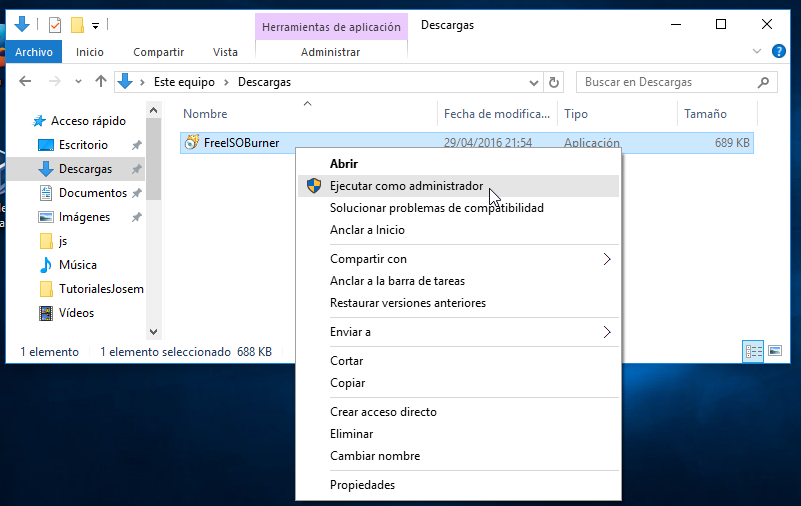The width and height of the screenshot is (801, 506).
Task: Click the 689 KB size cell
Action: coord(732,143)
